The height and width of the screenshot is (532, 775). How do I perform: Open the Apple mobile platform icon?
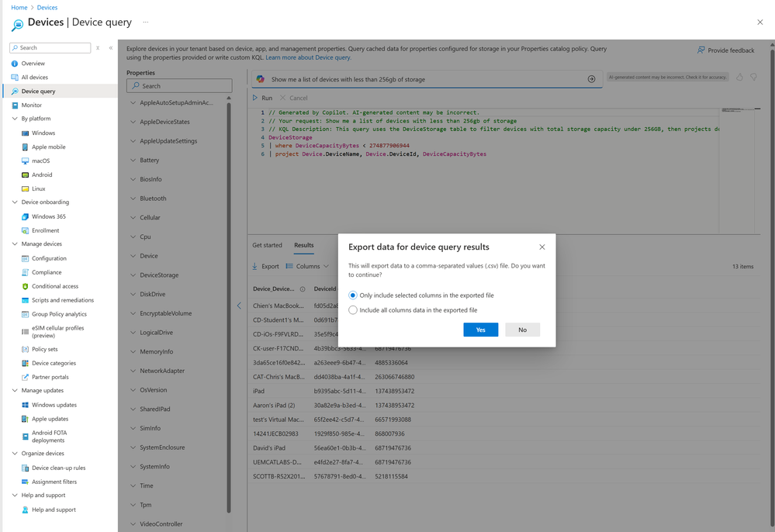25,147
